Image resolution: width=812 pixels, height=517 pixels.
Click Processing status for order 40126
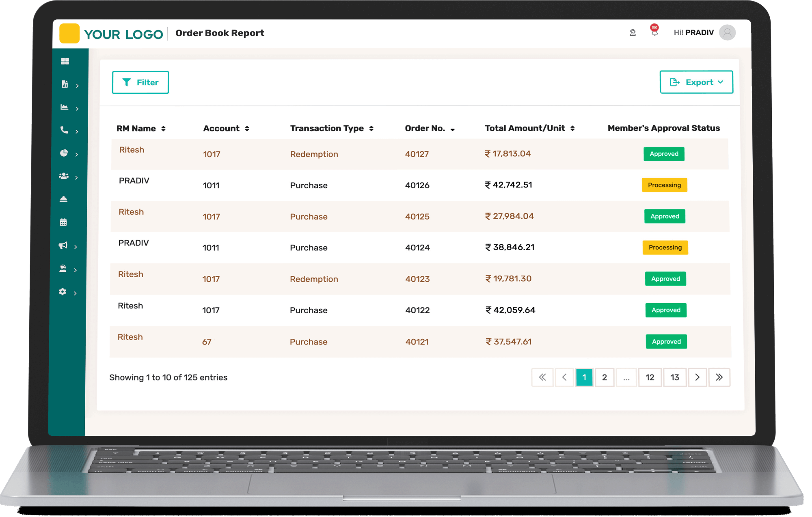(x=664, y=185)
